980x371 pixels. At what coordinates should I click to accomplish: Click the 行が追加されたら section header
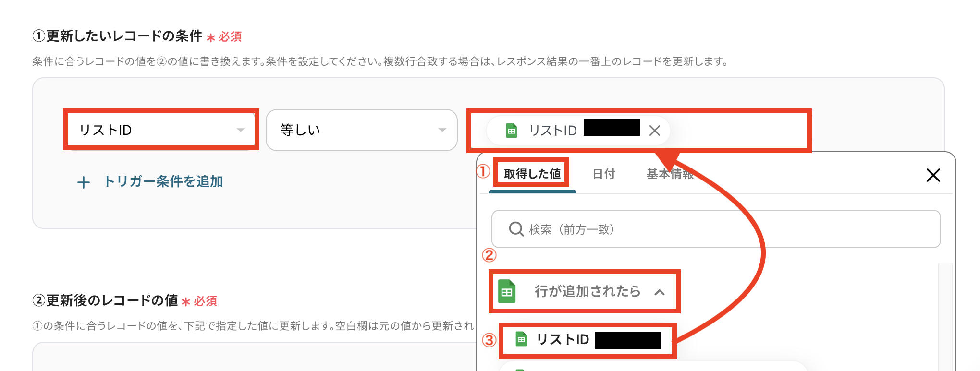(x=587, y=291)
